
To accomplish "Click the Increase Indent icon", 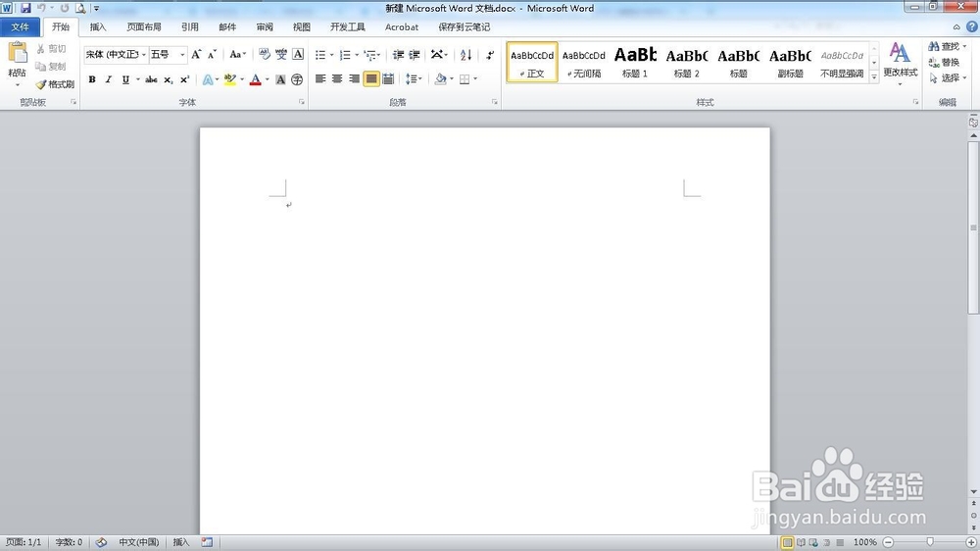I will (x=415, y=55).
